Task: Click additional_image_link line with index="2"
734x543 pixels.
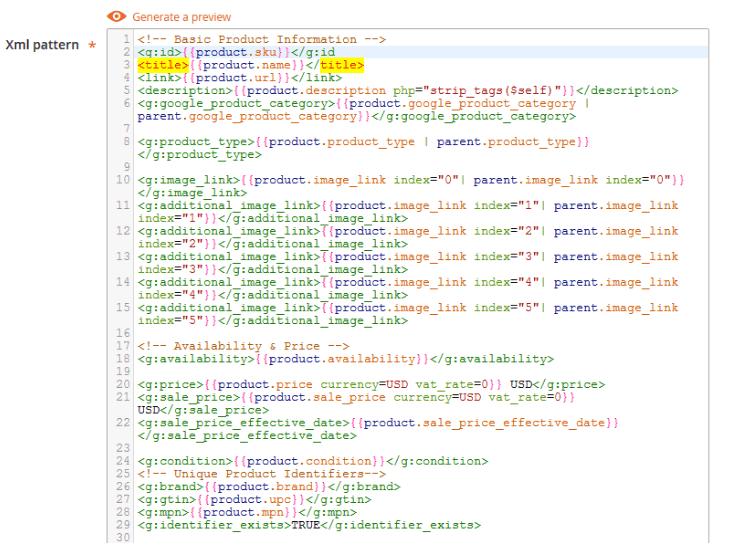Action: pos(408,231)
